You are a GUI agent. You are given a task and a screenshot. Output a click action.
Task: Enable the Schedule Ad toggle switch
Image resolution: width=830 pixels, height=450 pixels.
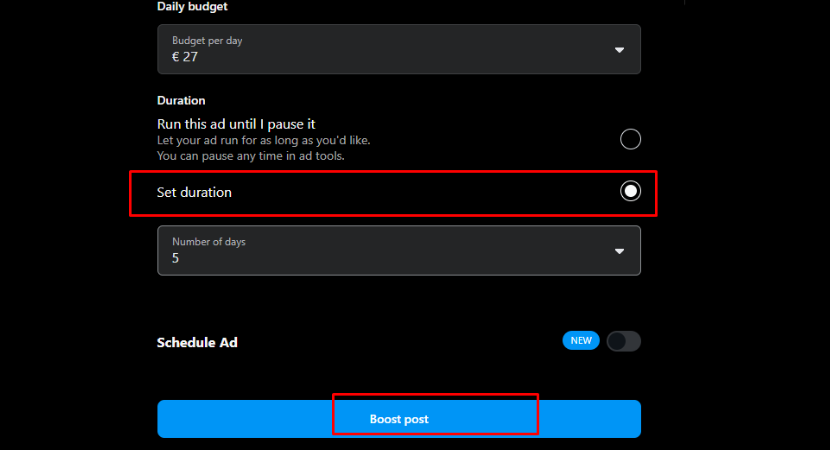tap(623, 341)
